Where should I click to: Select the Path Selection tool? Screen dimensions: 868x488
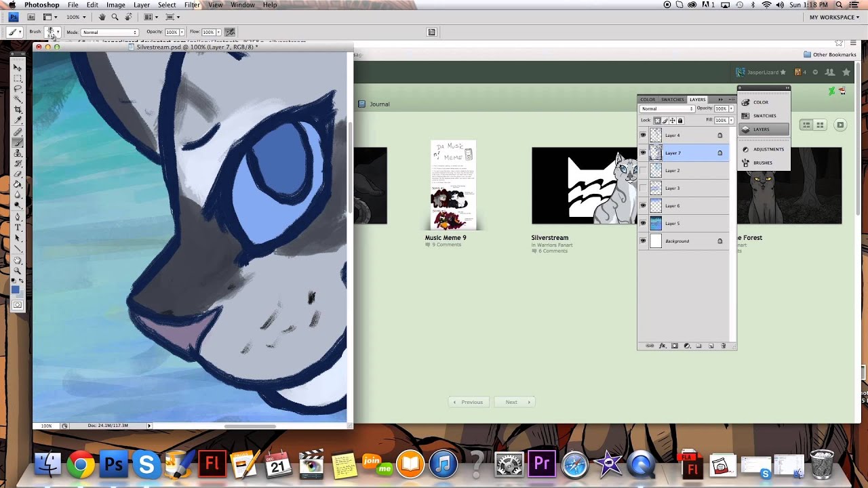[x=18, y=237]
